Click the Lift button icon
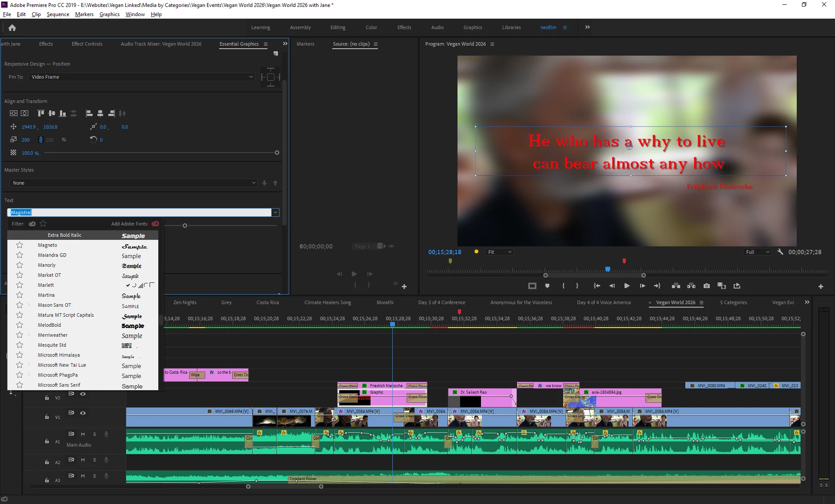 coord(676,286)
